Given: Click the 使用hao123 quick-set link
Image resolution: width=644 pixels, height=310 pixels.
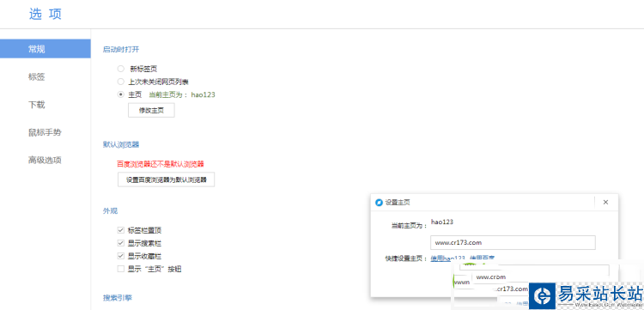Looking at the screenshot, I should click(x=447, y=258).
